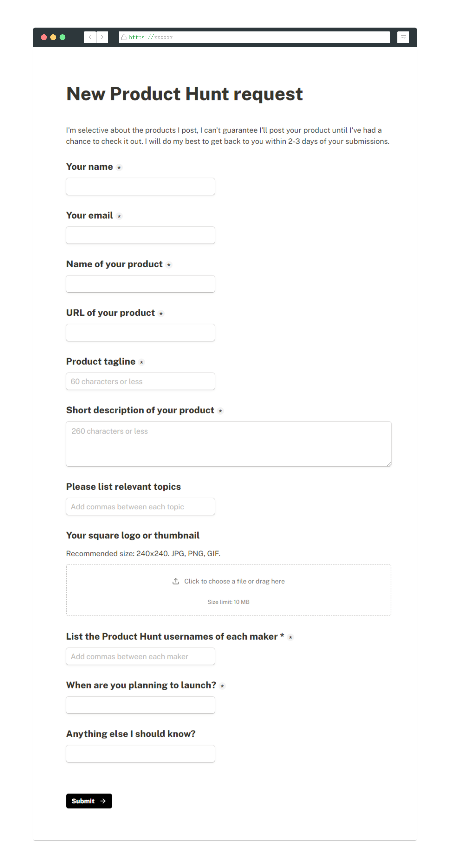Focus the Product tagline input

(x=140, y=381)
